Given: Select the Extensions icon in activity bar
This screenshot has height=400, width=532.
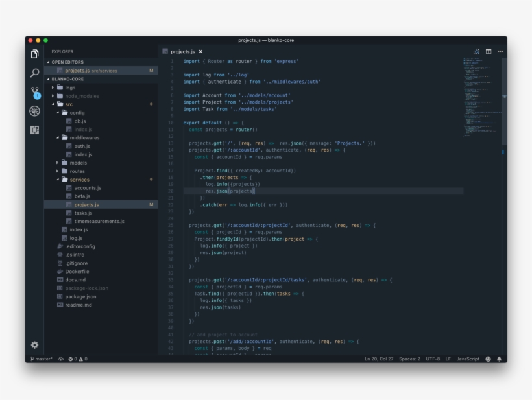Looking at the screenshot, I should tap(36, 130).
